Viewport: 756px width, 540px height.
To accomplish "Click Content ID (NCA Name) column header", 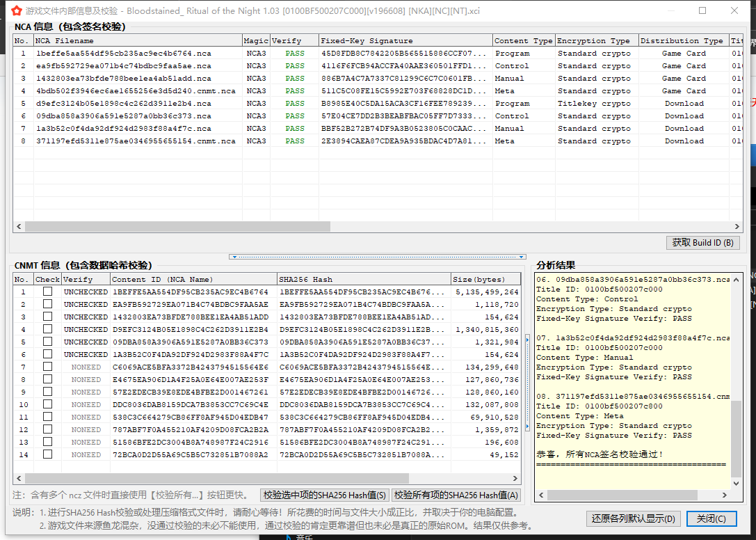I will (193, 280).
